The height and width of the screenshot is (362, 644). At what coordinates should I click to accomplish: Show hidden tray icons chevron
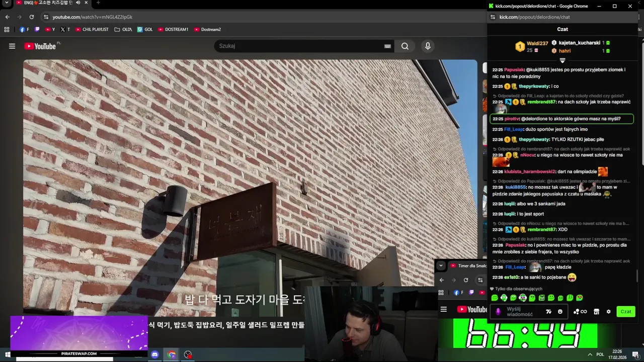tap(590, 355)
